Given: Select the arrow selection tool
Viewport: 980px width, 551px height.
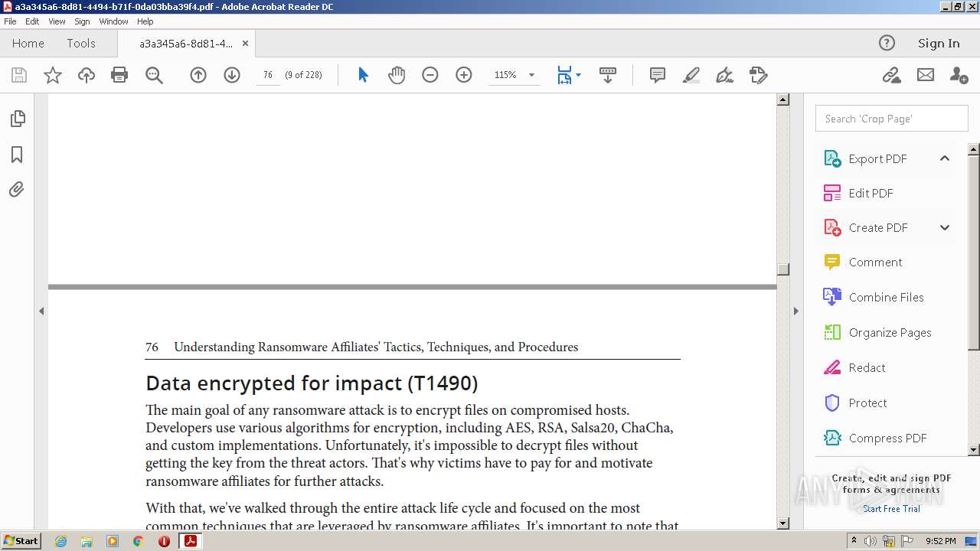Looking at the screenshot, I should tap(363, 75).
